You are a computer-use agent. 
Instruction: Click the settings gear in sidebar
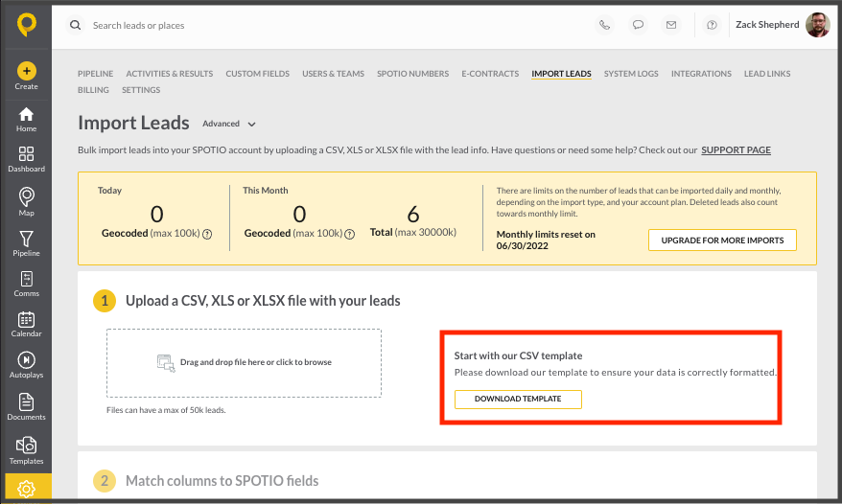click(26, 489)
